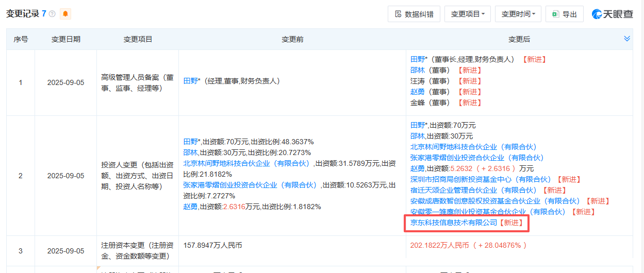Open 田野 link in row 2 变更前

coord(191,142)
